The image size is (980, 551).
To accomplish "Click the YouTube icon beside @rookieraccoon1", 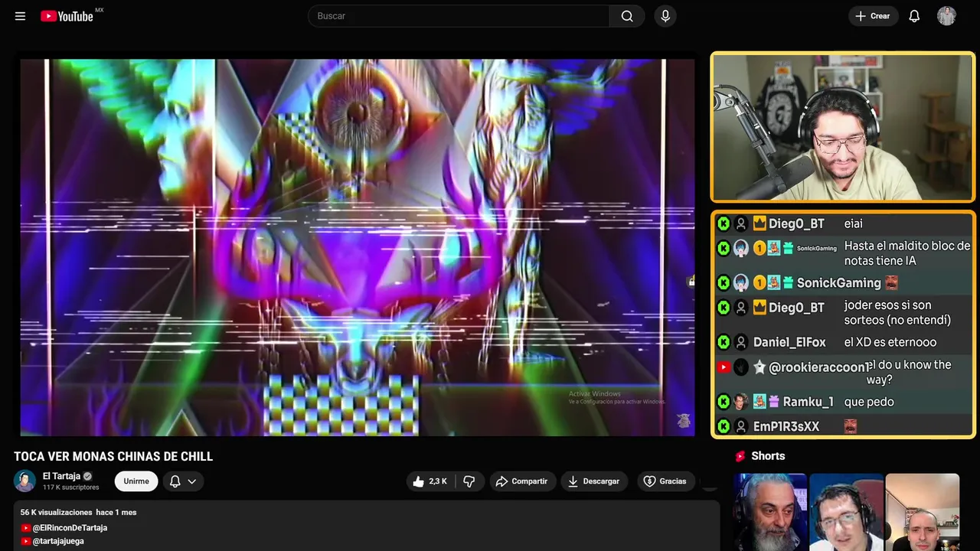I will pos(724,367).
